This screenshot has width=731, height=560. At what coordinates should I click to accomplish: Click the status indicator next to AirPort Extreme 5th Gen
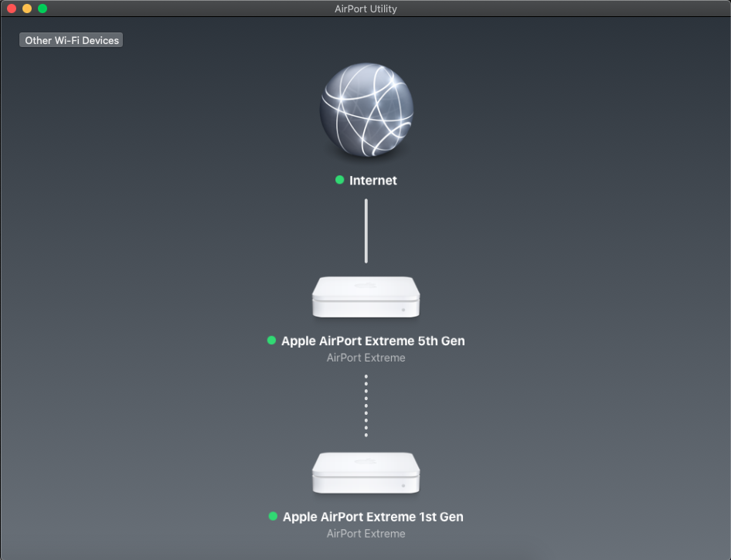pos(271,340)
